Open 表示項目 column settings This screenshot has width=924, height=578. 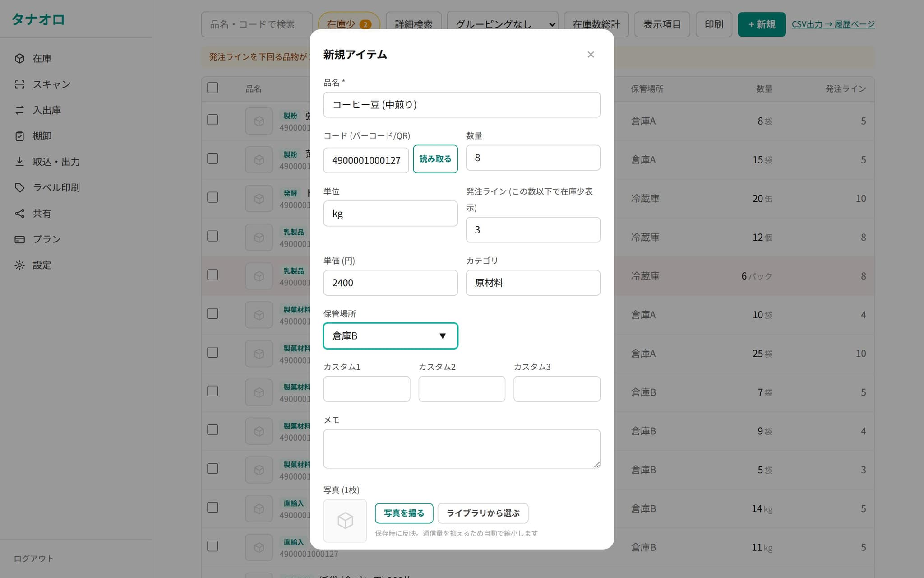662,24
